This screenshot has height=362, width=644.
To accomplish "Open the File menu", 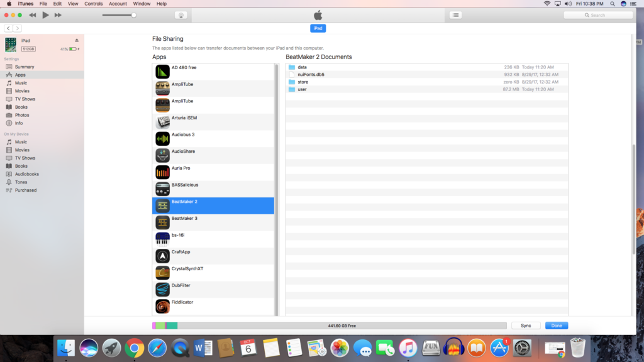I will (x=43, y=4).
